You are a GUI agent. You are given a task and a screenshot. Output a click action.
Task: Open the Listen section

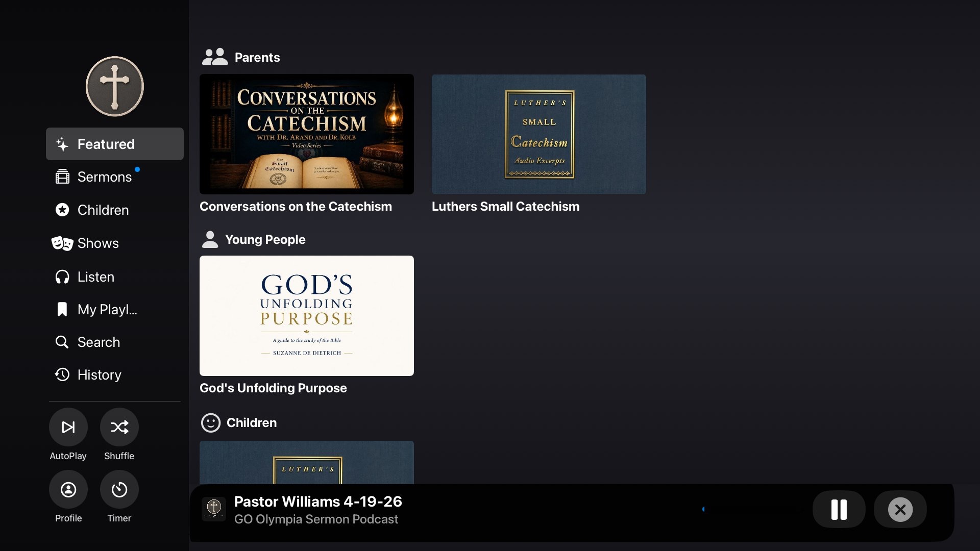[x=114, y=277]
